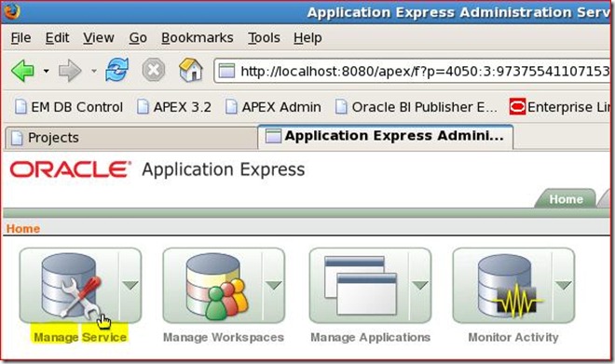Click the Manage Workspaces label
The image size is (615, 364).
point(224,337)
